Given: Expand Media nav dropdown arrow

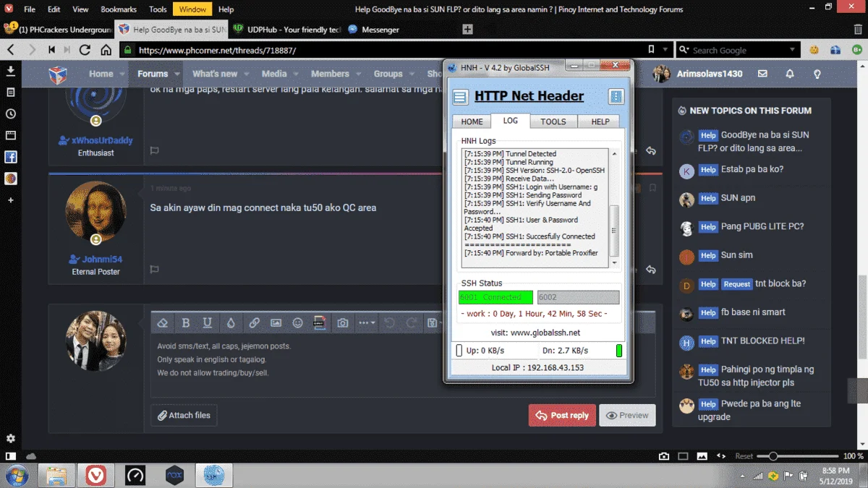Looking at the screenshot, I should point(295,74).
